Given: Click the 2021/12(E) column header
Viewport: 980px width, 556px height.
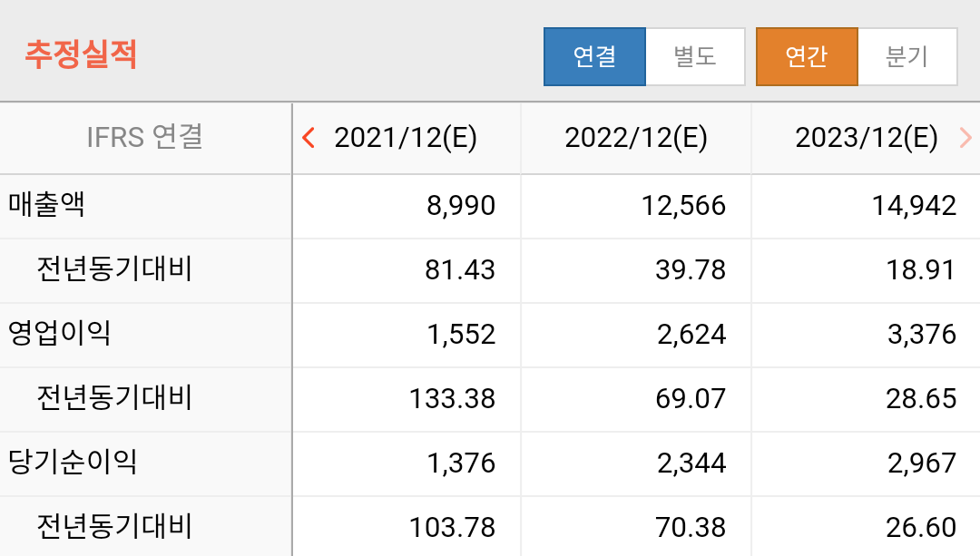Looking at the screenshot, I should click(x=406, y=138).
